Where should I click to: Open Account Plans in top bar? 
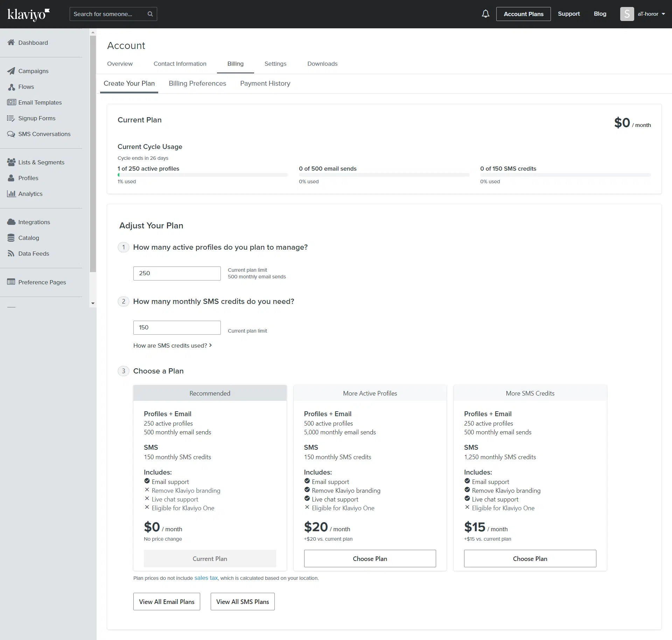pos(523,14)
